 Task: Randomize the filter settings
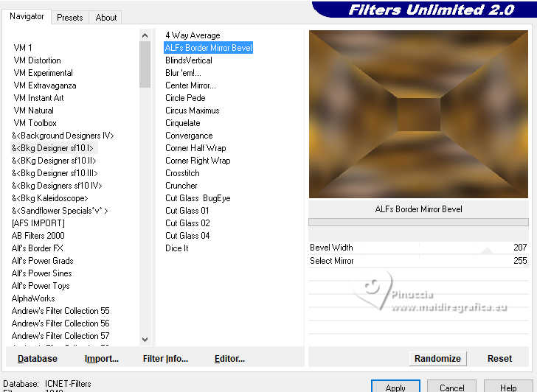(x=437, y=359)
